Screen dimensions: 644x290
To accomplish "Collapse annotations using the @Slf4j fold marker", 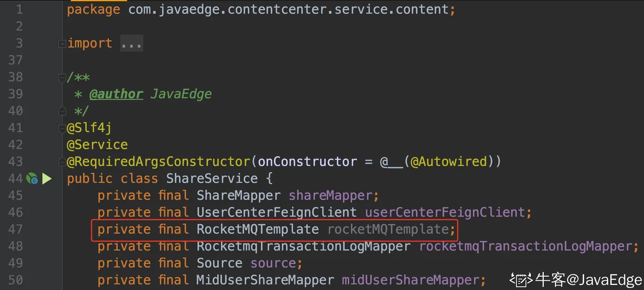I will point(62,128).
